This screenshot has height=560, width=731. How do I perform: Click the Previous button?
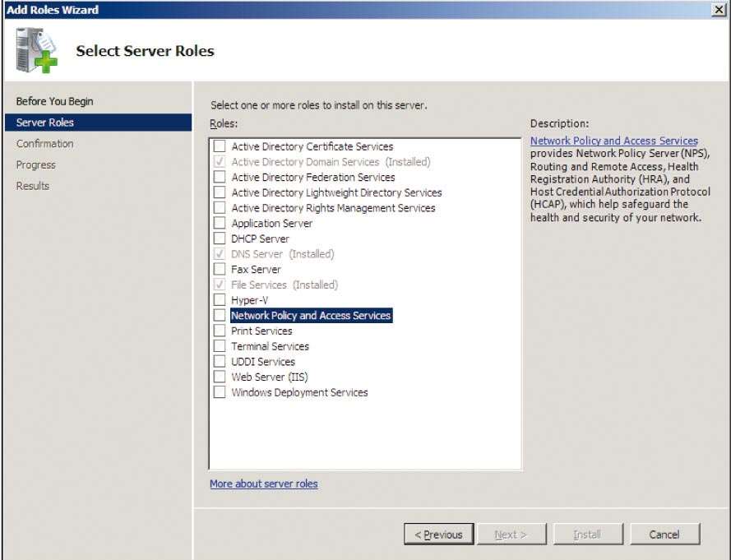coord(439,534)
